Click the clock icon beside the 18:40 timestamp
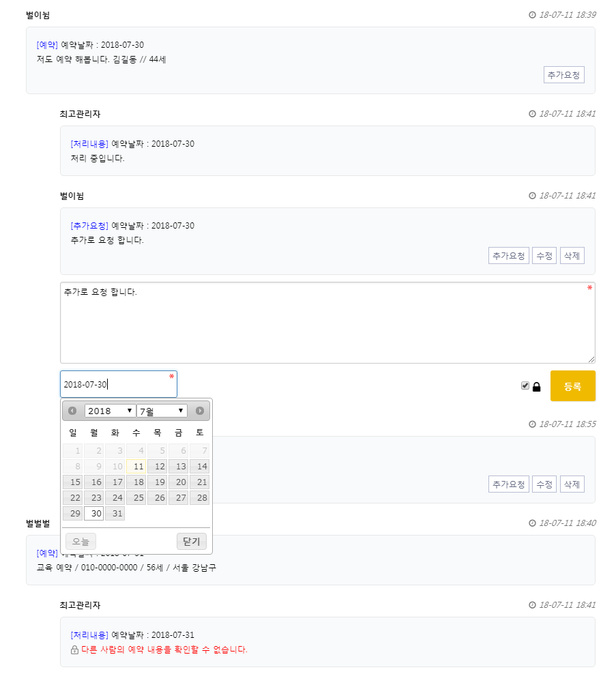Image resolution: width=616 pixels, height=687 pixels. [532, 523]
